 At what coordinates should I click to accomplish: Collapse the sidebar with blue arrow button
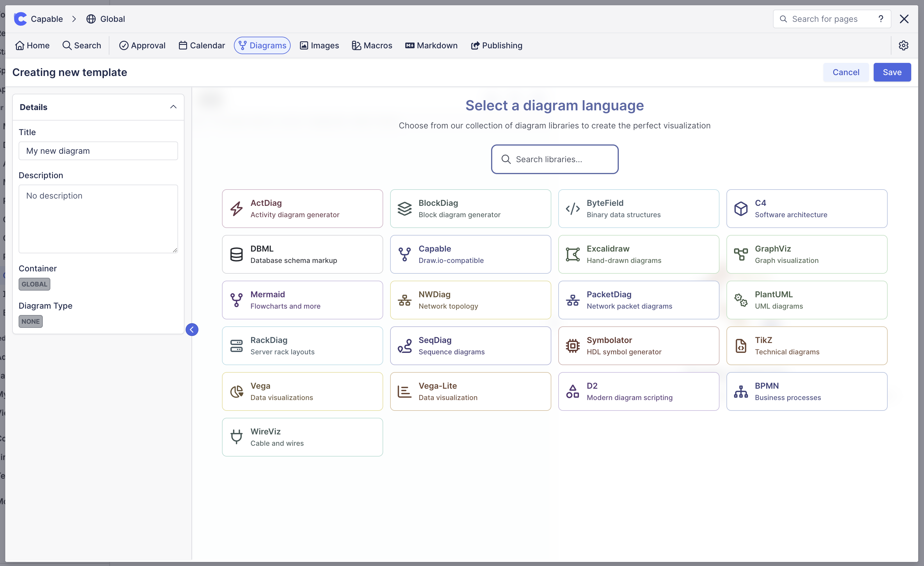(x=192, y=330)
